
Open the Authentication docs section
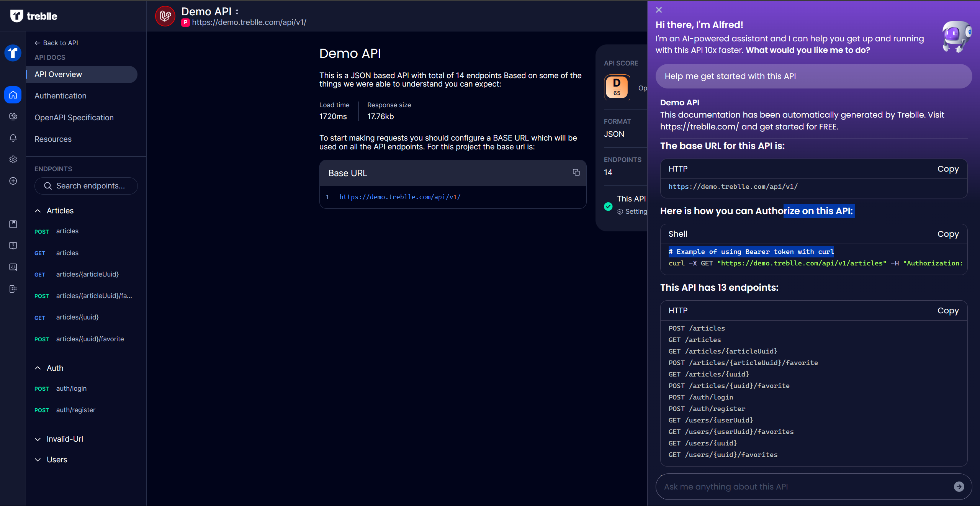(x=61, y=96)
